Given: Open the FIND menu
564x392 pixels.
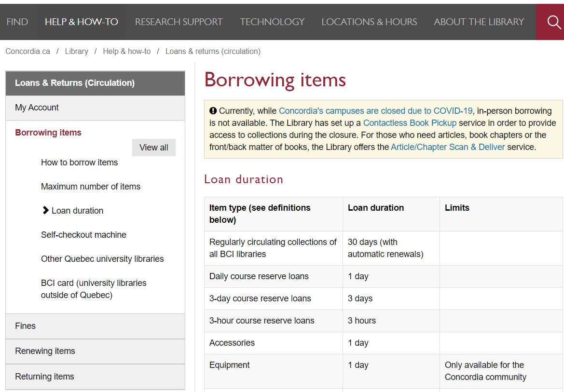Looking at the screenshot, I should 17,22.
